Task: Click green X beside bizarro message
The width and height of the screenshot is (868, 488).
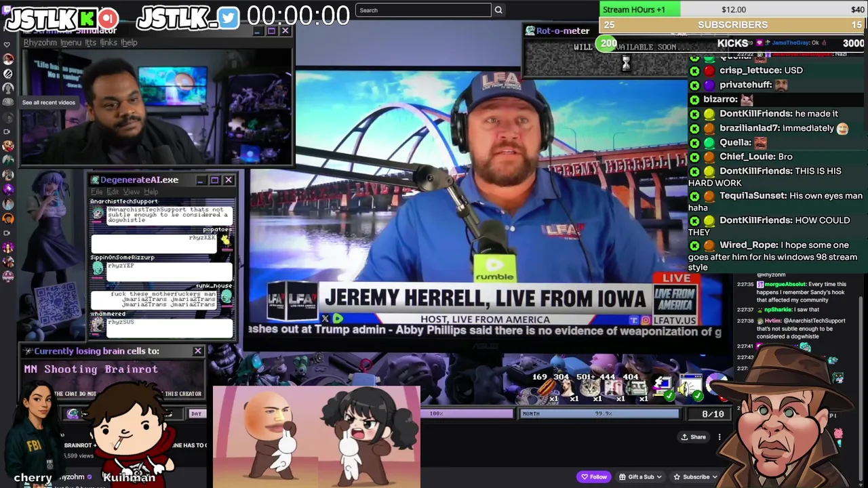Action: [694, 100]
